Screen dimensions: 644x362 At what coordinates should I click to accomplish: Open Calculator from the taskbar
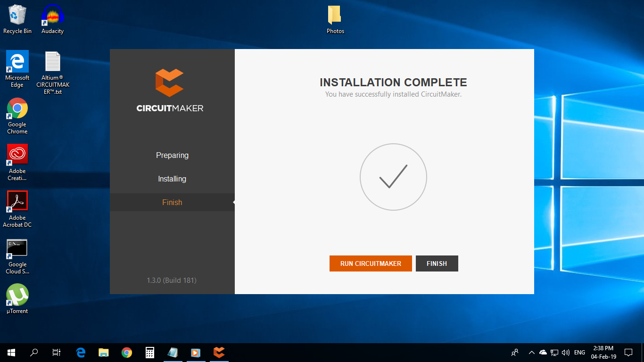tap(149, 353)
